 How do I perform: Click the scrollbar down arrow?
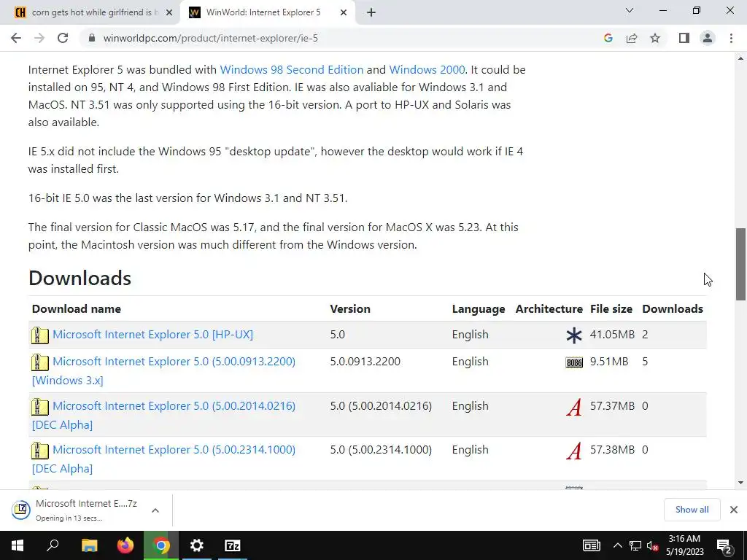click(740, 483)
